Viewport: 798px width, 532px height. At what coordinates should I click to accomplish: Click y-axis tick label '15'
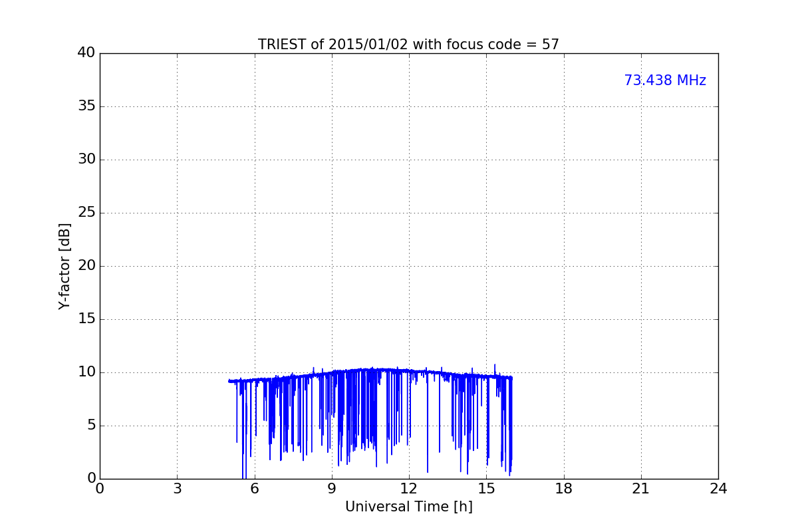point(86,319)
